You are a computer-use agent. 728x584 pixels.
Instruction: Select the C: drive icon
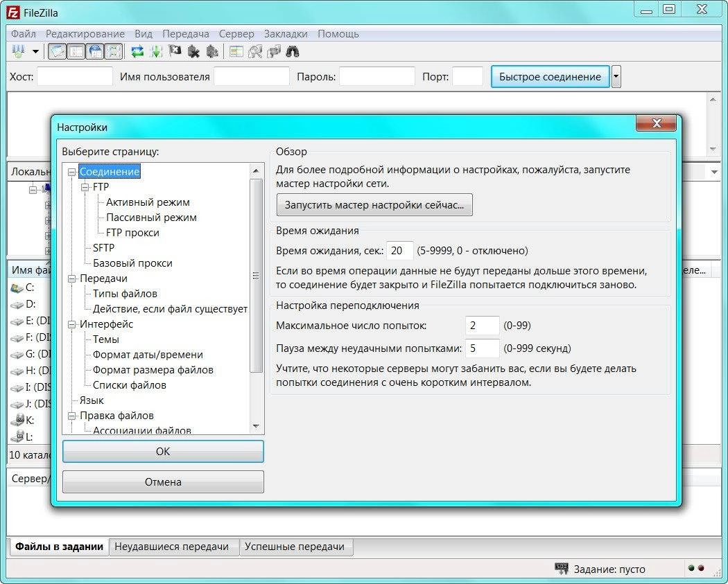coord(17,288)
